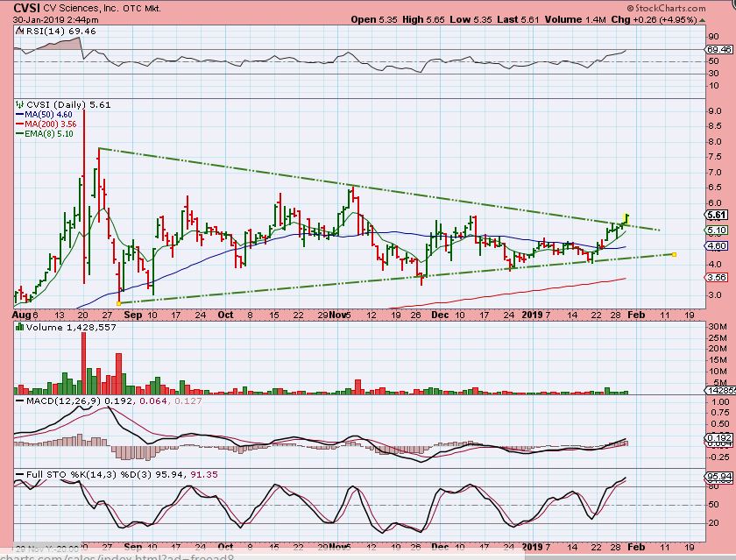This screenshot has width=736, height=560.
Task: Click the 69.46 value tag on the RSI axis
Action: 718,49
